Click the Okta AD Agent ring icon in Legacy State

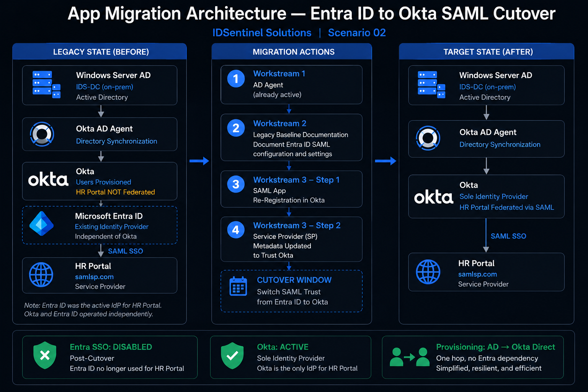click(42, 134)
